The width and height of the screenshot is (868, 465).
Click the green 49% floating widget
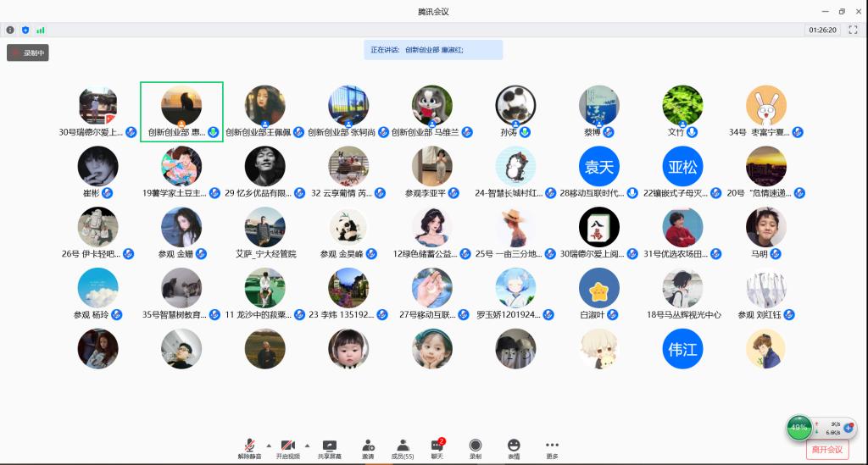[x=798, y=428]
